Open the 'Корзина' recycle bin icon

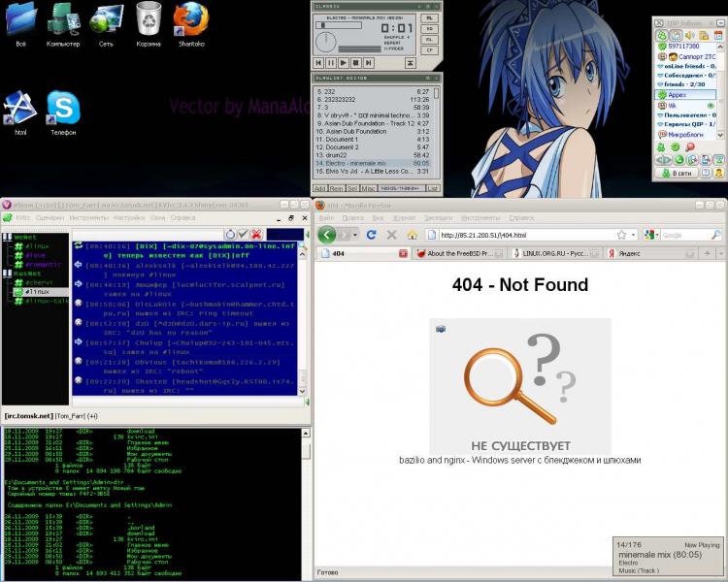pos(149,24)
